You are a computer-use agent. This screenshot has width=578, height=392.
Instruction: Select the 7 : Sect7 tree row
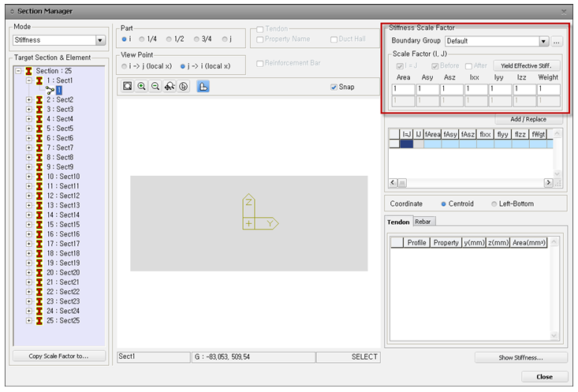(60, 147)
